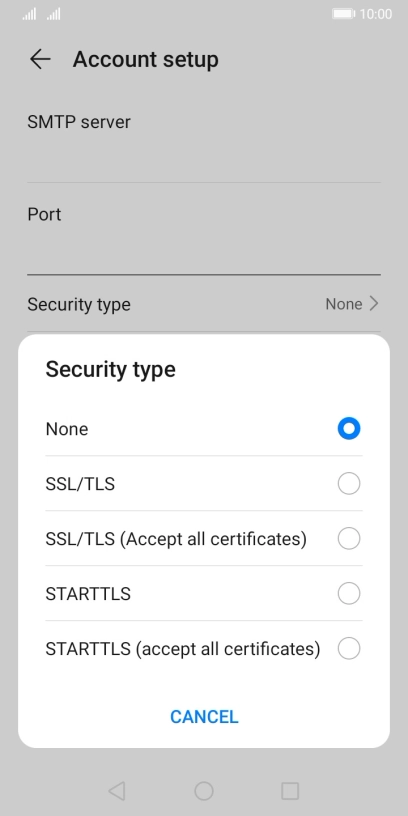Tap the Android back navigation triangle
408x816 pixels.
tap(117, 790)
